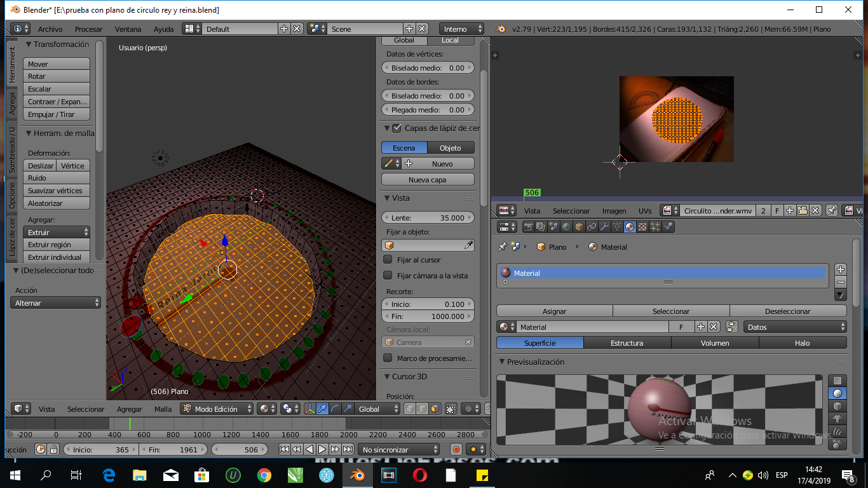Image resolution: width=868 pixels, height=488 pixels.
Task: Open the Modo Edición mode dropdown
Action: point(217,409)
